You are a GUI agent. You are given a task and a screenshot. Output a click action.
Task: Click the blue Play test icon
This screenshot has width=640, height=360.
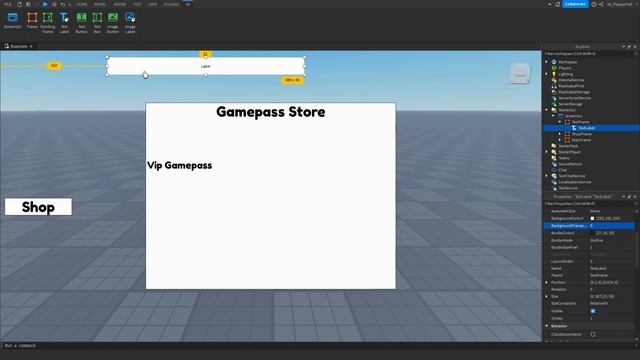[45, 4]
